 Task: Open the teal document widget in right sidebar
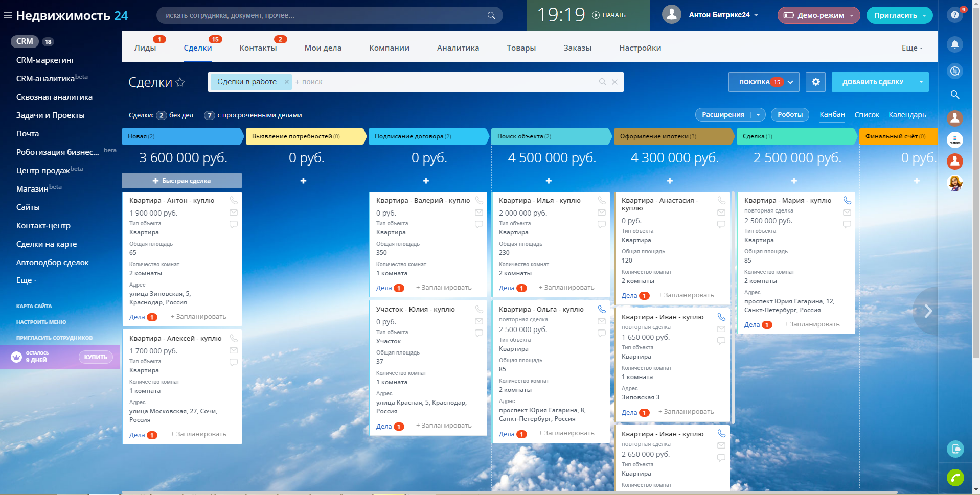(955, 449)
